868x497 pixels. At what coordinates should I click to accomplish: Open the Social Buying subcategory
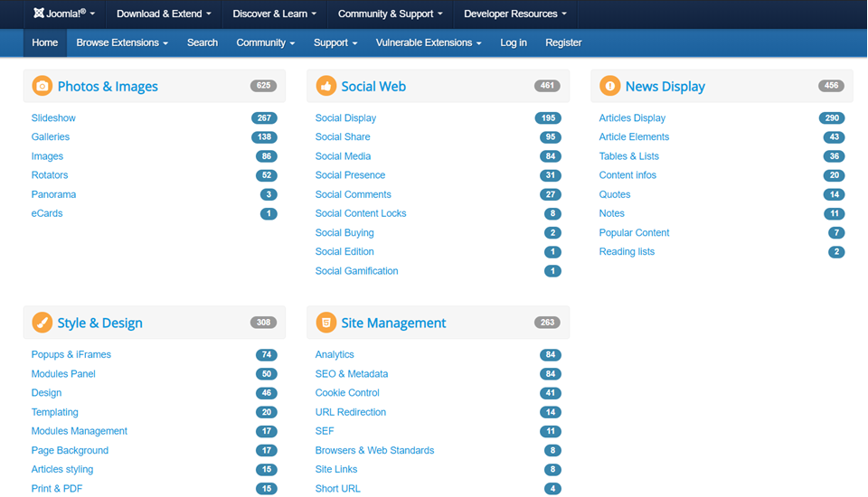click(344, 232)
